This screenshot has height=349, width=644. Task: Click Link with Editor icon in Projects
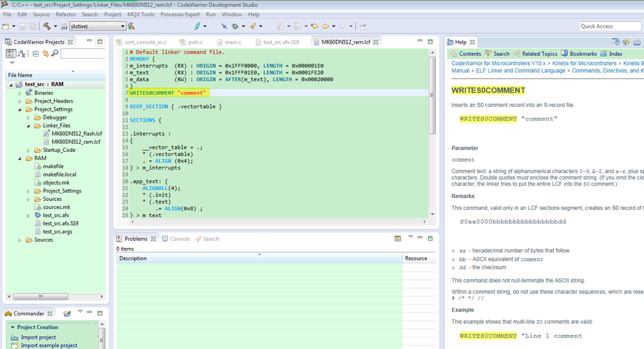pyautogui.click(x=45, y=53)
